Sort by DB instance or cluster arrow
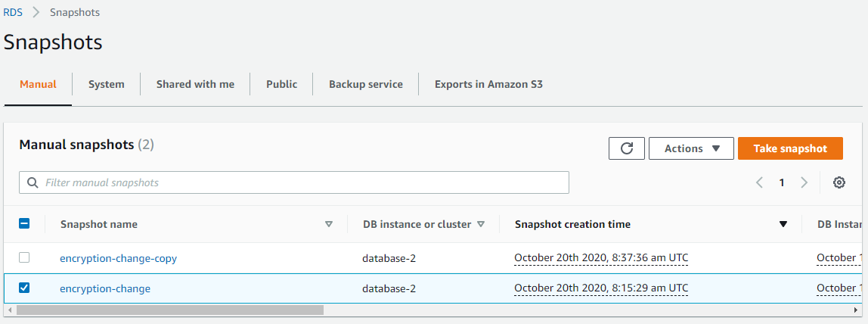 point(481,224)
